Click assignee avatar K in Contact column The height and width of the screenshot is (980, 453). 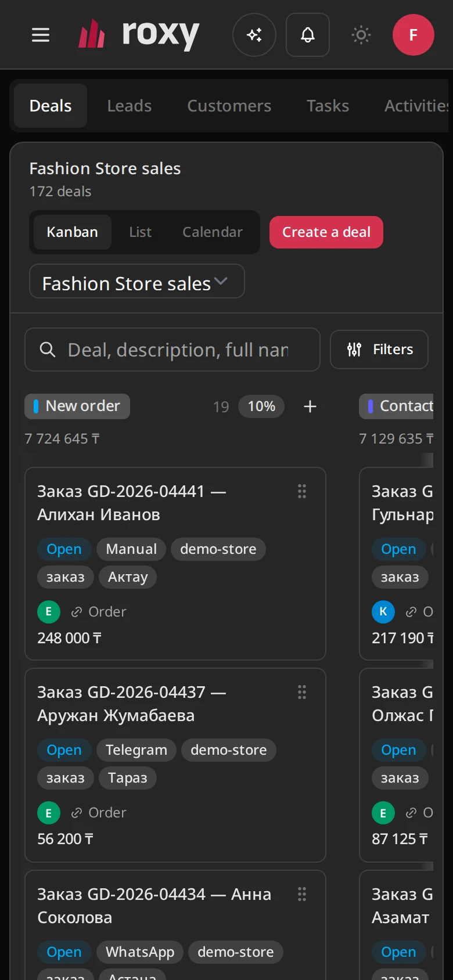383,612
